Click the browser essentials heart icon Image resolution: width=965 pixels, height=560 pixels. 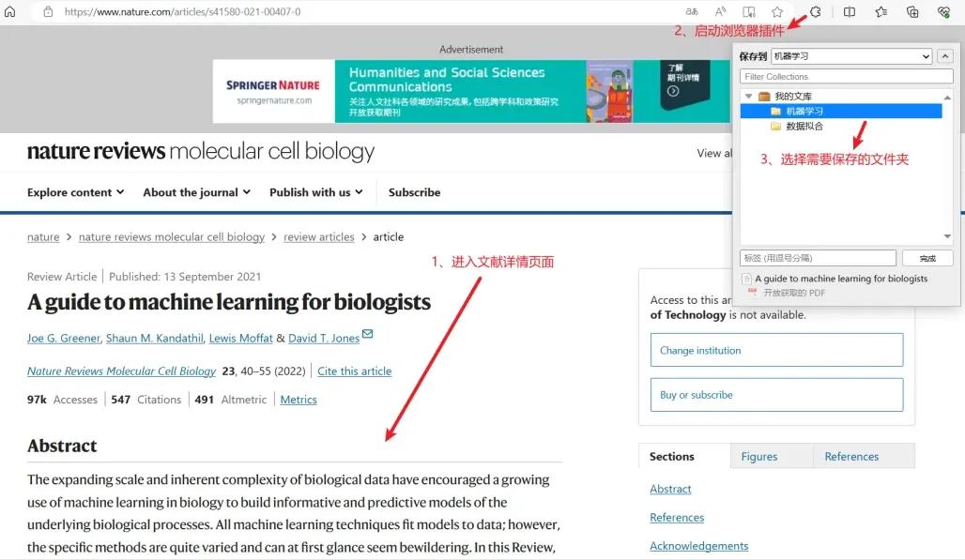coord(943,12)
